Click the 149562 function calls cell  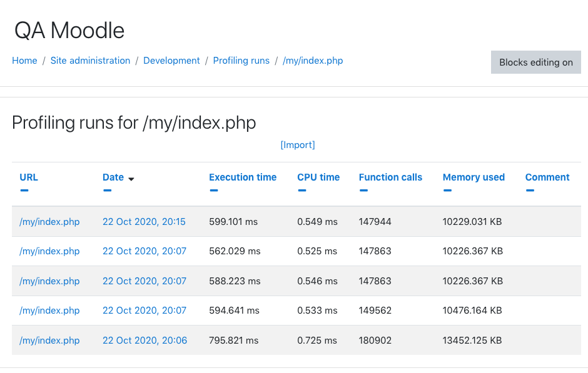(375, 311)
